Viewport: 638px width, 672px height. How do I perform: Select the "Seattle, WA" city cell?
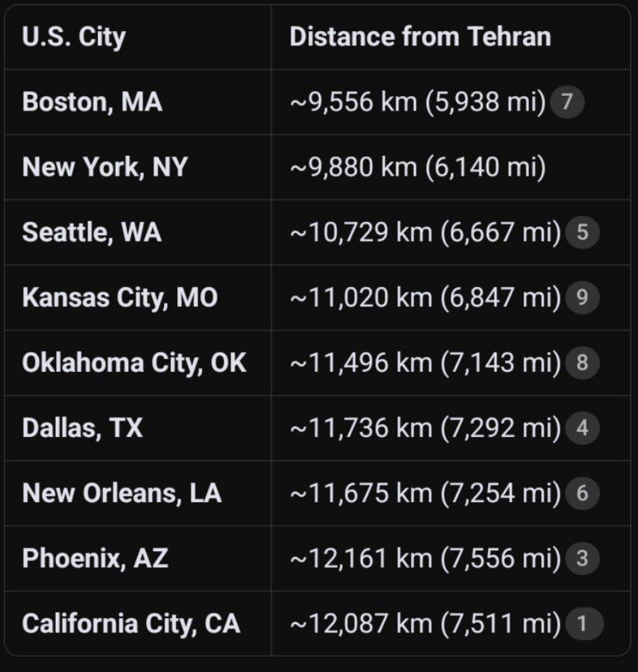pyautogui.click(x=92, y=233)
